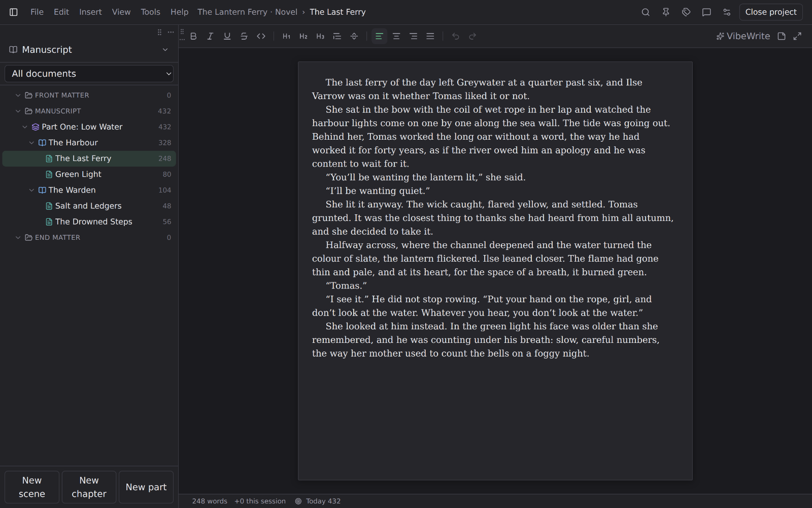
Task: Open the Manuscript panel dropdown
Action: coord(165,50)
